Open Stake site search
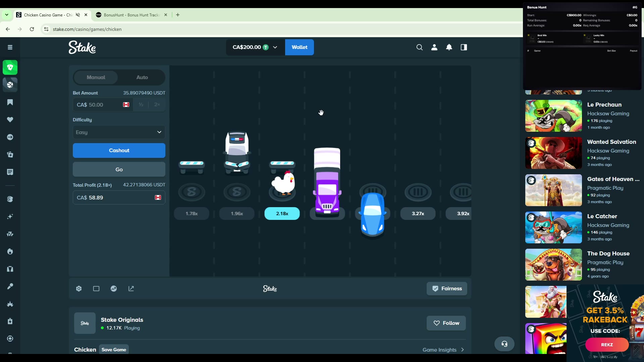 (x=419, y=47)
